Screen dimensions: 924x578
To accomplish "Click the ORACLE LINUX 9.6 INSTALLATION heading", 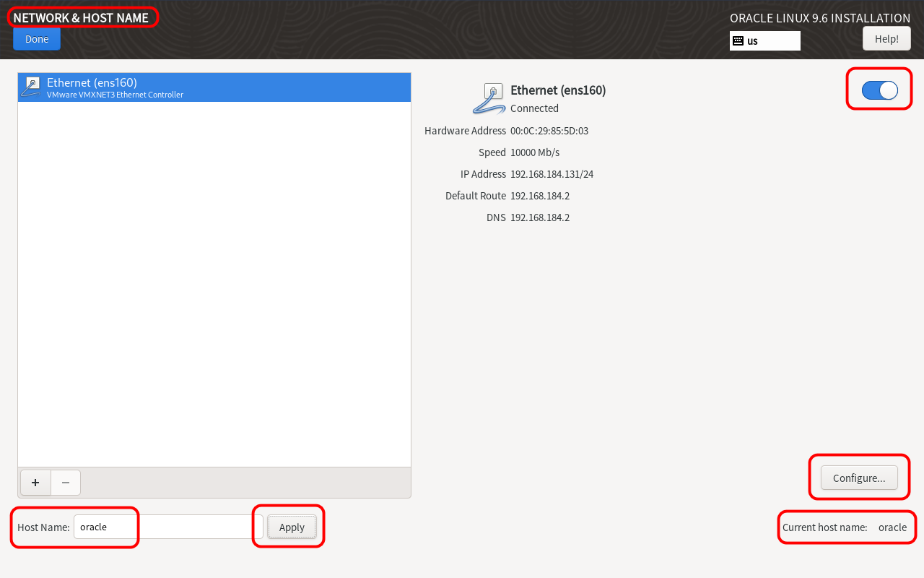I will coord(820,18).
